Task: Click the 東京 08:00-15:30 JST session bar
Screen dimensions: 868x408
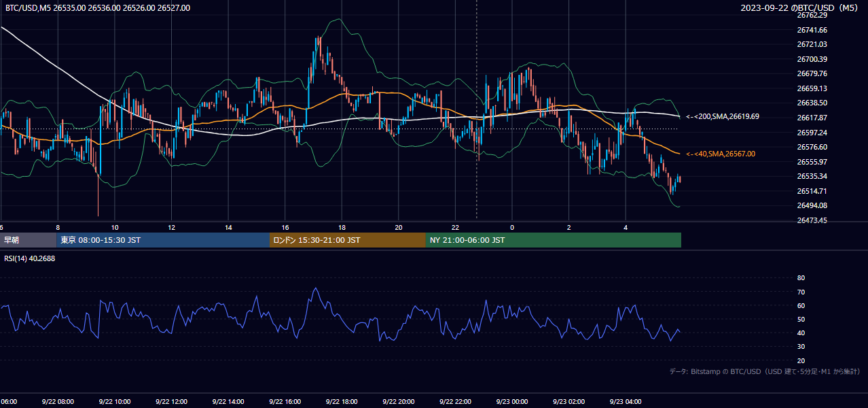Action: pyautogui.click(x=163, y=240)
